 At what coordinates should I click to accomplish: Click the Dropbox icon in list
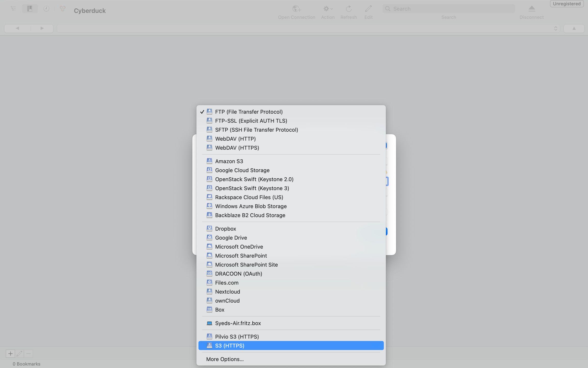[x=209, y=228]
